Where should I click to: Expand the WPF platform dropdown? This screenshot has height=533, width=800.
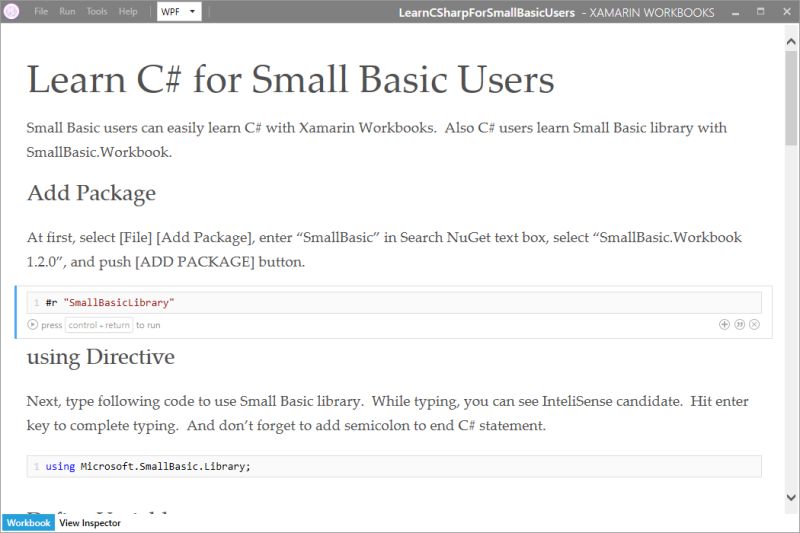pyautogui.click(x=179, y=12)
